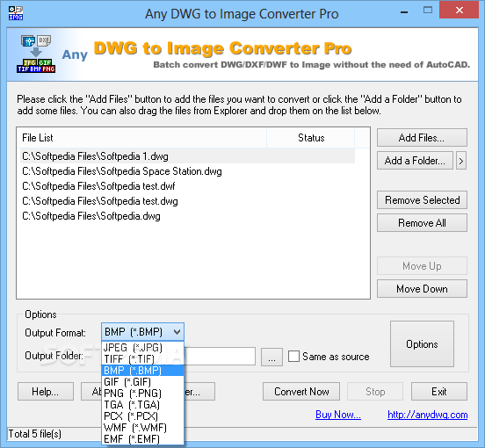Select BMP (*.BMP) in the dropdown list
Screen dimensions: 485x448
pyautogui.click(x=142, y=371)
